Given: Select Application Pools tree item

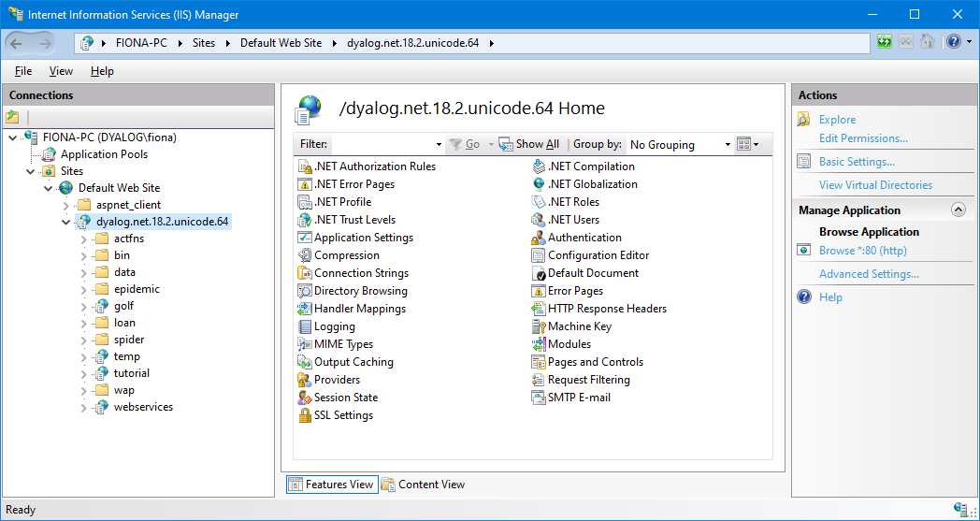Looking at the screenshot, I should 104,153.
